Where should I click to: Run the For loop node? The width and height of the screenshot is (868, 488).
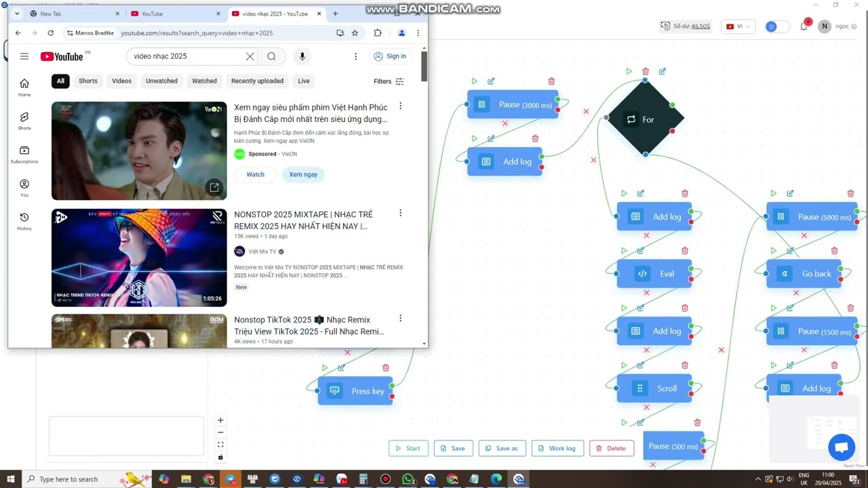629,71
